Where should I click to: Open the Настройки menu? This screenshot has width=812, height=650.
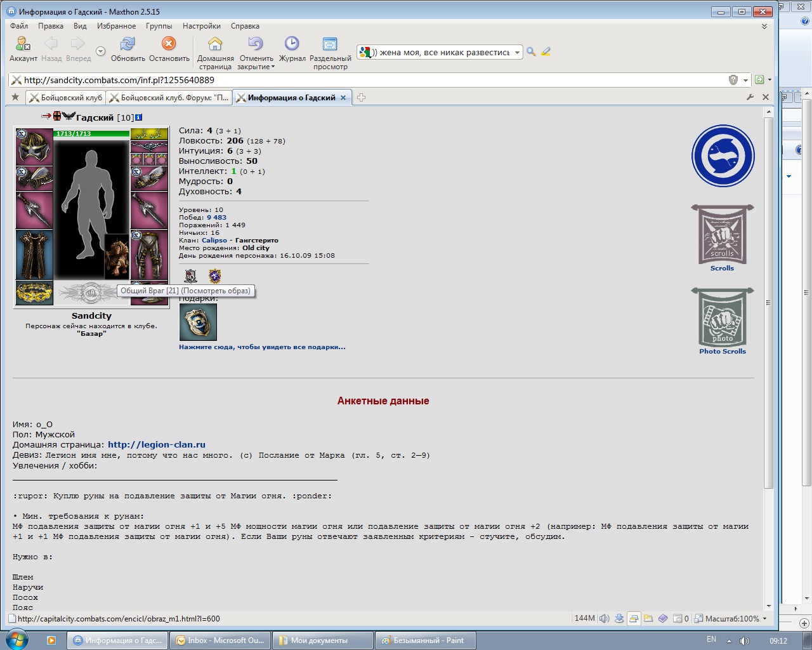(x=202, y=26)
